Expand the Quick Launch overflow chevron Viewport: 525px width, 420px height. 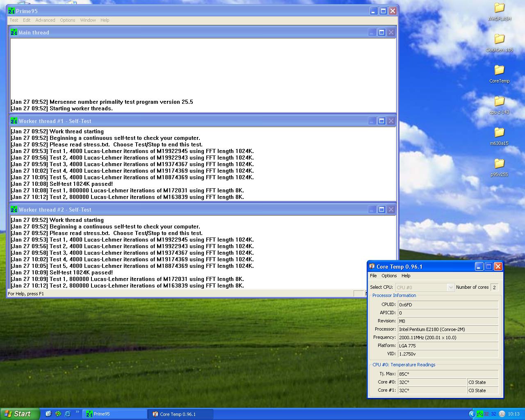pyautogui.click(x=77, y=412)
